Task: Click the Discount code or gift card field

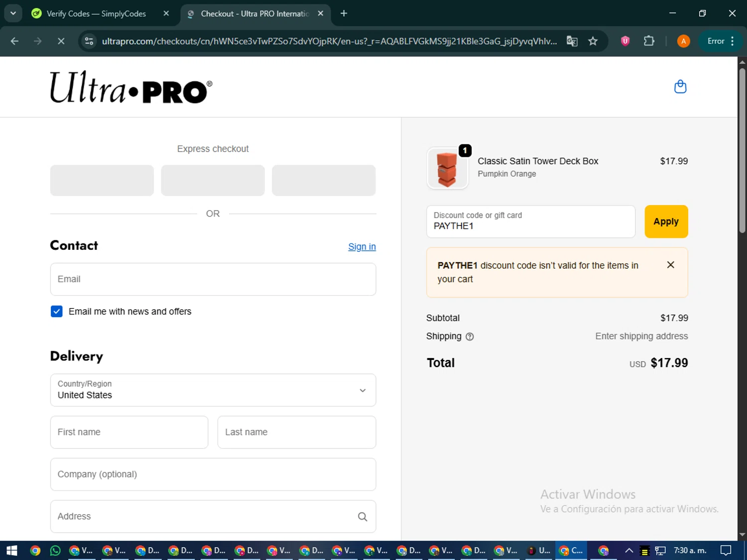Action: coord(531,222)
